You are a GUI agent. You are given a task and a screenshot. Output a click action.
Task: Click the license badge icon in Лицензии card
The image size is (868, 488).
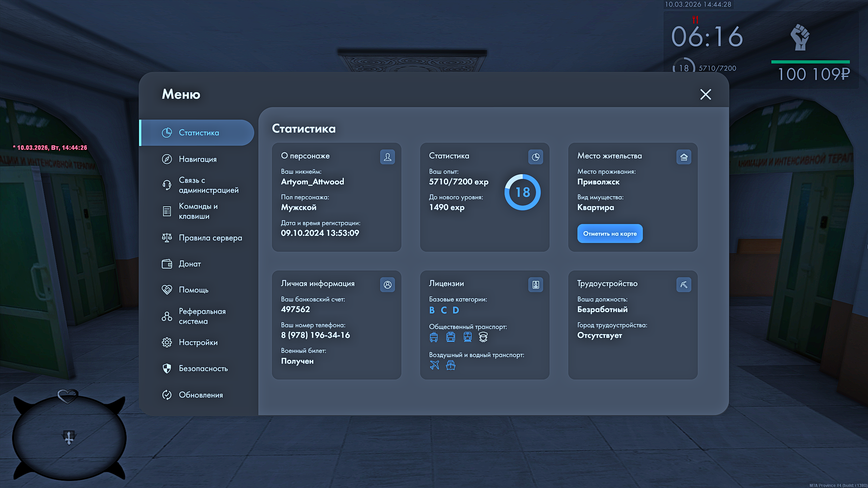pyautogui.click(x=535, y=285)
